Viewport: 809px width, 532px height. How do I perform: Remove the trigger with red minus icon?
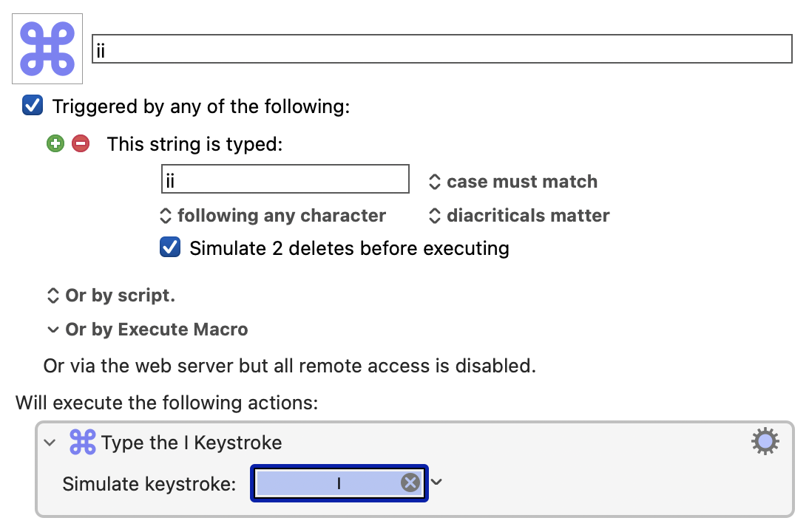81,144
